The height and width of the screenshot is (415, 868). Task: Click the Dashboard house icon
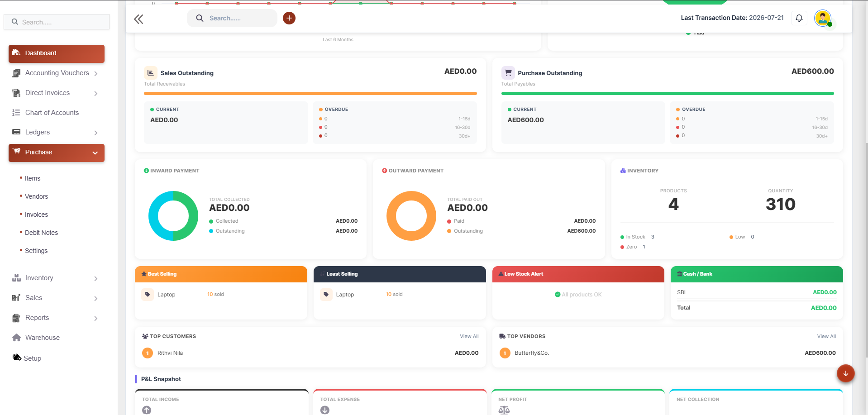pyautogui.click(x=16, y=52)
